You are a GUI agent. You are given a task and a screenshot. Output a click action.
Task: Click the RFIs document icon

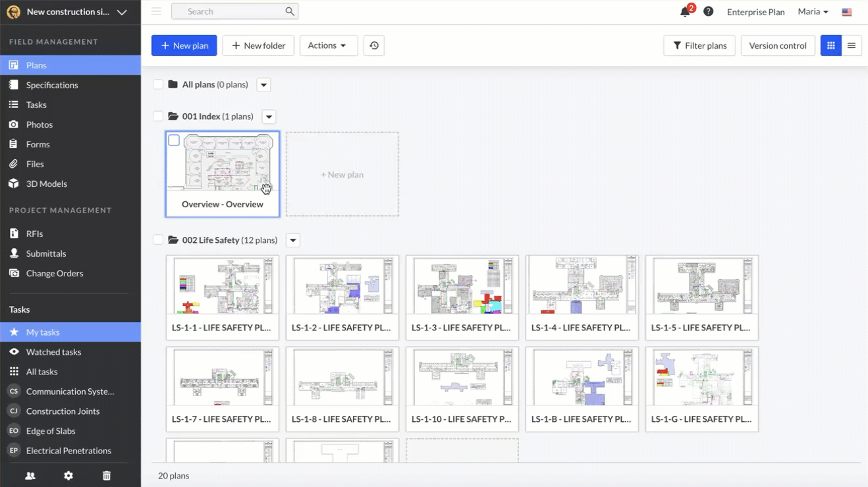tap(14, 234)
